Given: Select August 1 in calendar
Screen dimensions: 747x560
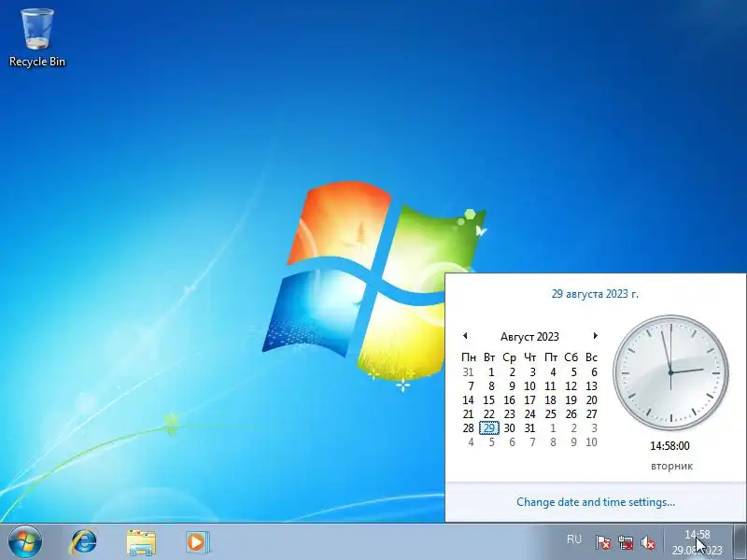Looking at the screenshot, I should [491, 371].
